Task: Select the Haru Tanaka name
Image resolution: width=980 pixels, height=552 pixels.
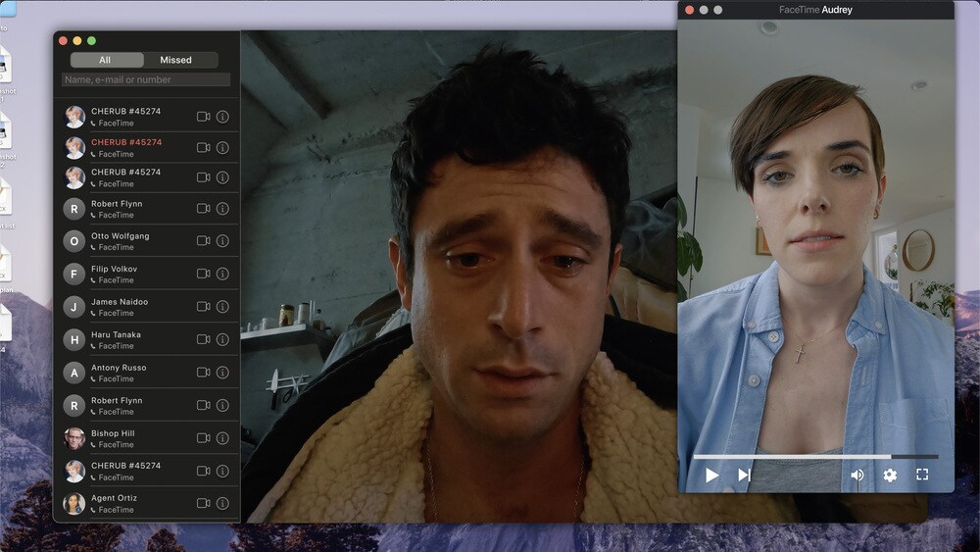Action: [x=116, y=334]
